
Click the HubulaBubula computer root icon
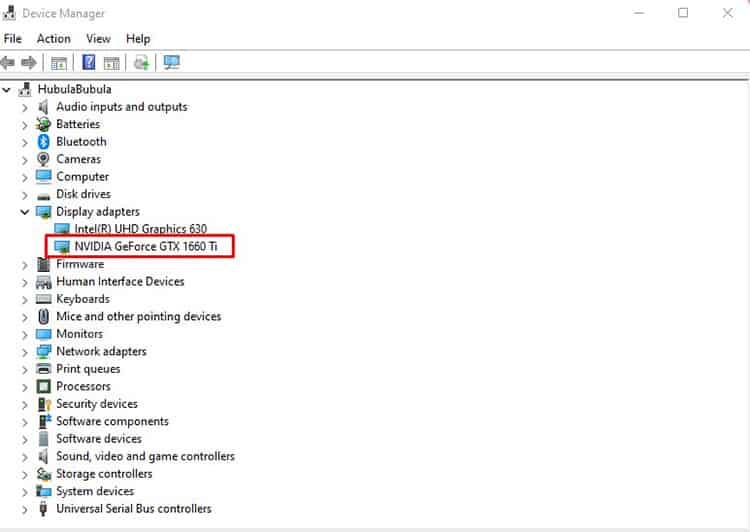click(25, 89)
